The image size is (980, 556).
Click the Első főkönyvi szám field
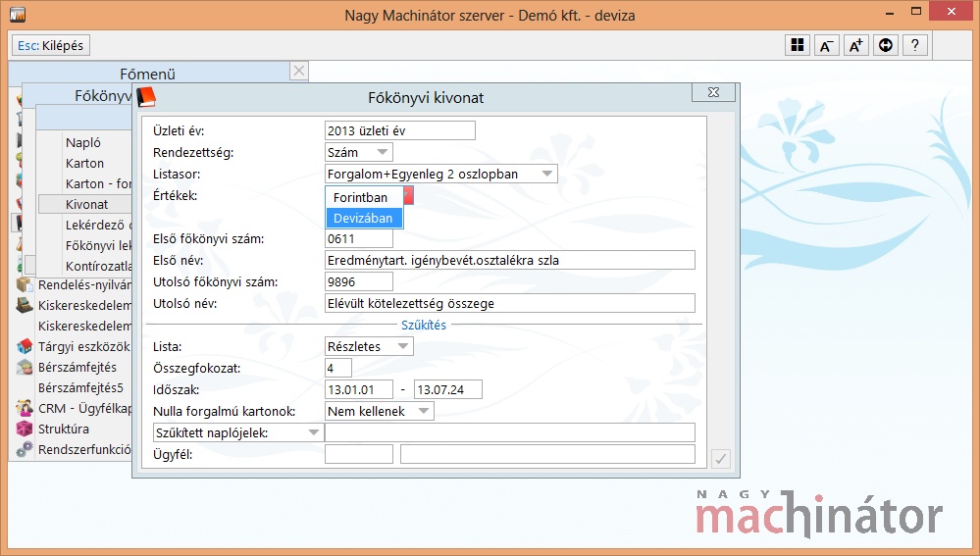(359, 238)
